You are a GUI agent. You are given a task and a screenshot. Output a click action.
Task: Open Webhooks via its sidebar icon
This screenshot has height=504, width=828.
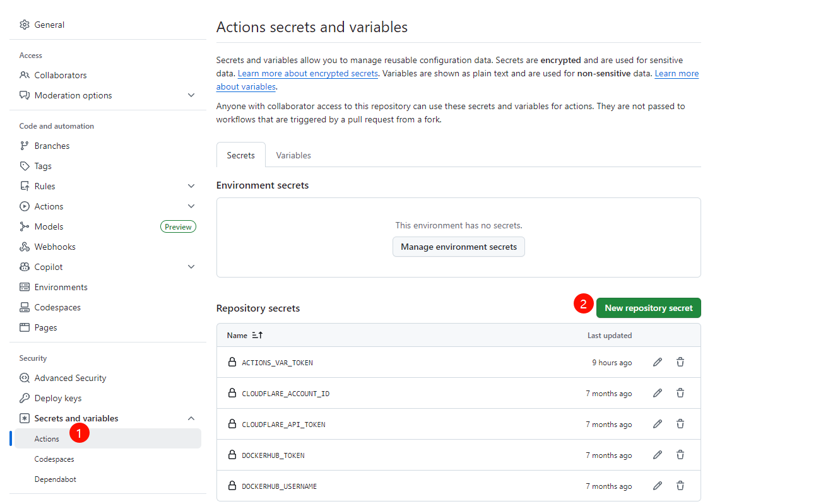(24, 246)
